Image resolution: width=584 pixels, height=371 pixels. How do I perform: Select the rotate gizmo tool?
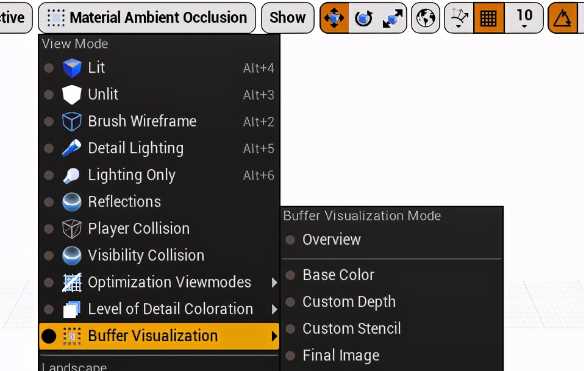tap(364, 18)
